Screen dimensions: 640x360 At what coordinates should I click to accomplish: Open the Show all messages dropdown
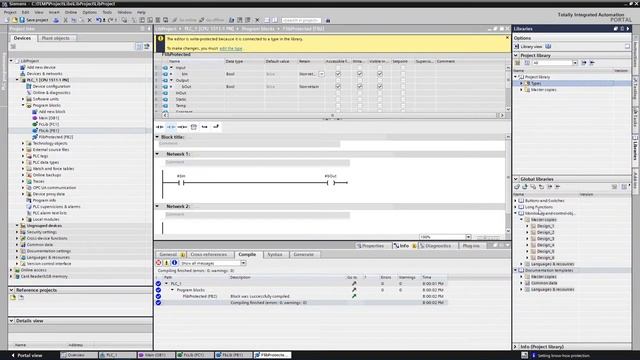[243, 263]
